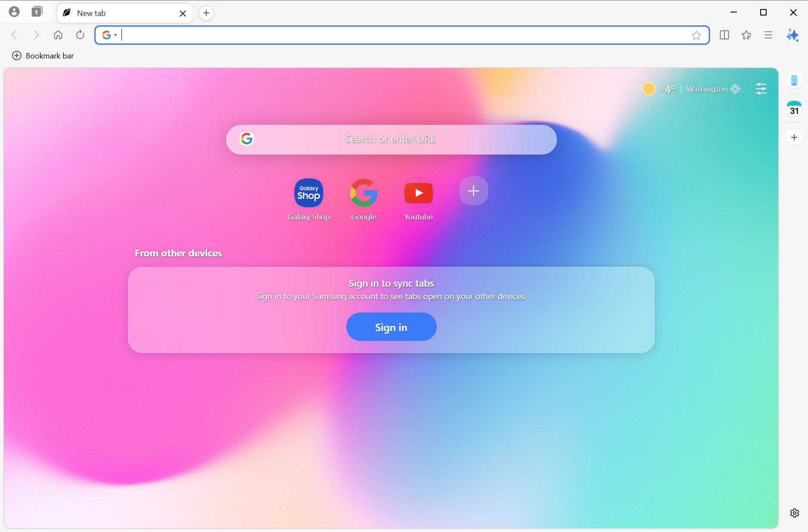
Task: Click the Search or enter URL field
Action: pyautogui.click(x=390, y=139)
